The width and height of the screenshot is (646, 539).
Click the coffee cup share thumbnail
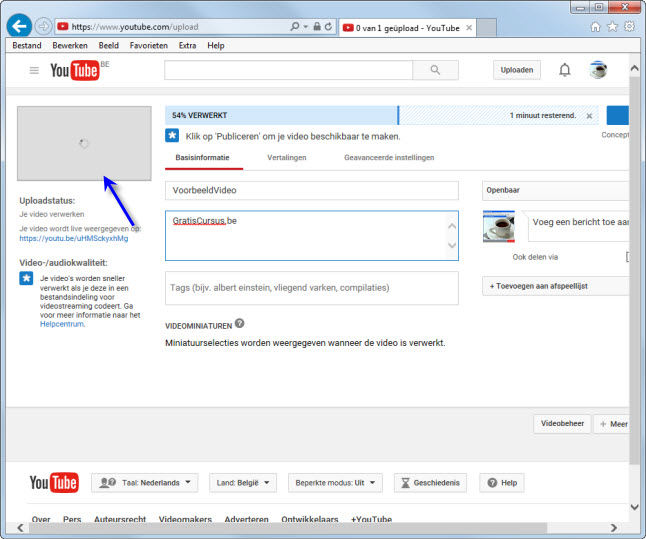499,226
